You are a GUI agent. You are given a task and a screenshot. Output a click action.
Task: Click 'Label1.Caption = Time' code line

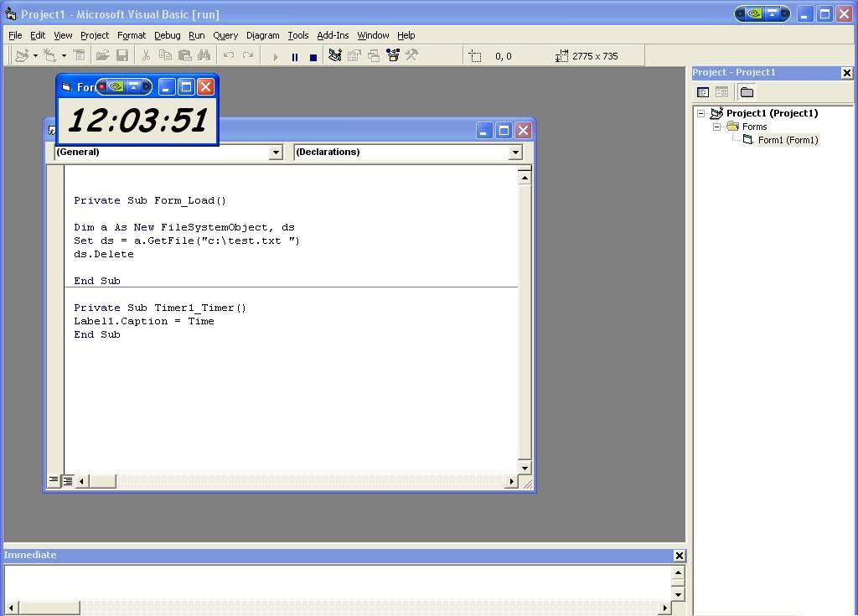click(x=144, y=322)
